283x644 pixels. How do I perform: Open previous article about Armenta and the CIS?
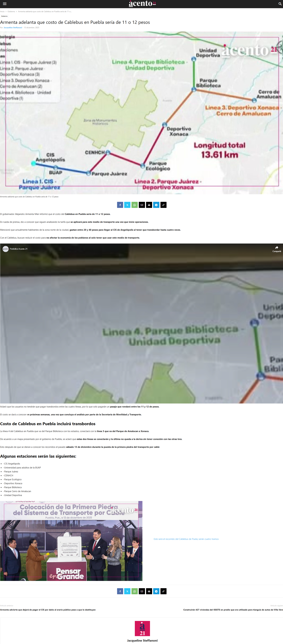coord(48,610)
